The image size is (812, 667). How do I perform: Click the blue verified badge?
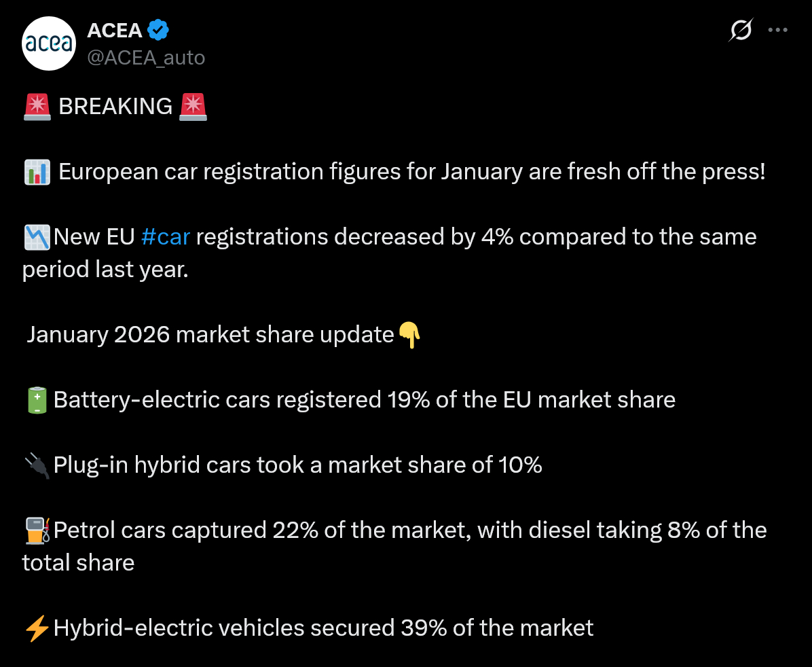tap(159, 31)
